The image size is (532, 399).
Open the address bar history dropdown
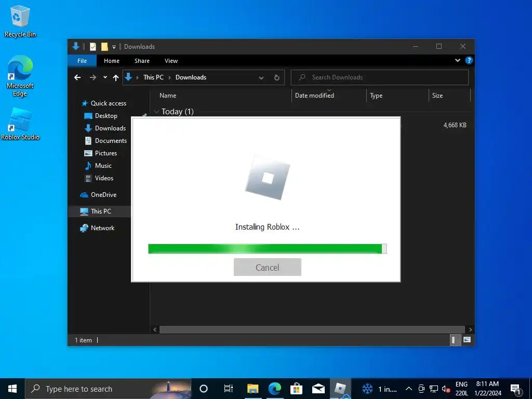pos(261,78)
